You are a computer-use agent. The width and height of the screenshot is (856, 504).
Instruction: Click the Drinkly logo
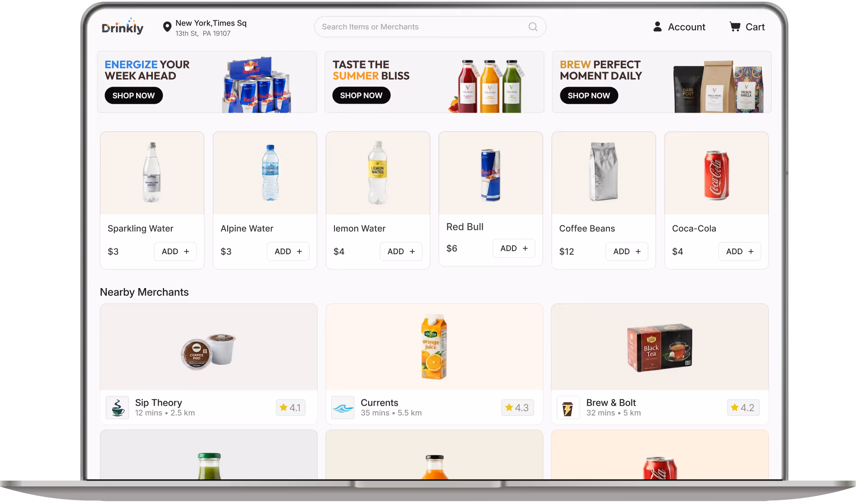coord(122,27)
